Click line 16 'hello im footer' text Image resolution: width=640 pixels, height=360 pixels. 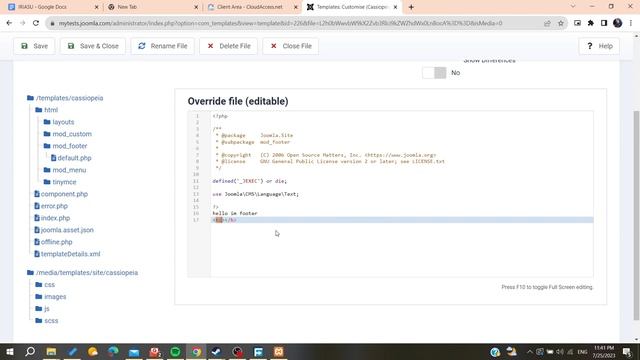235,213
